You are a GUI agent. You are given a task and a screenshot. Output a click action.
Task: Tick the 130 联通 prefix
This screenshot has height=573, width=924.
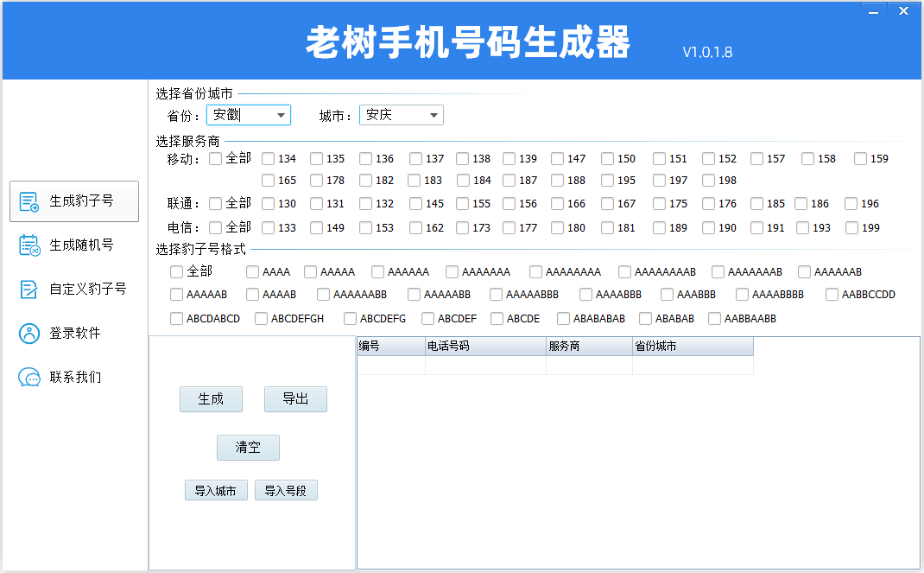(268, 203)
